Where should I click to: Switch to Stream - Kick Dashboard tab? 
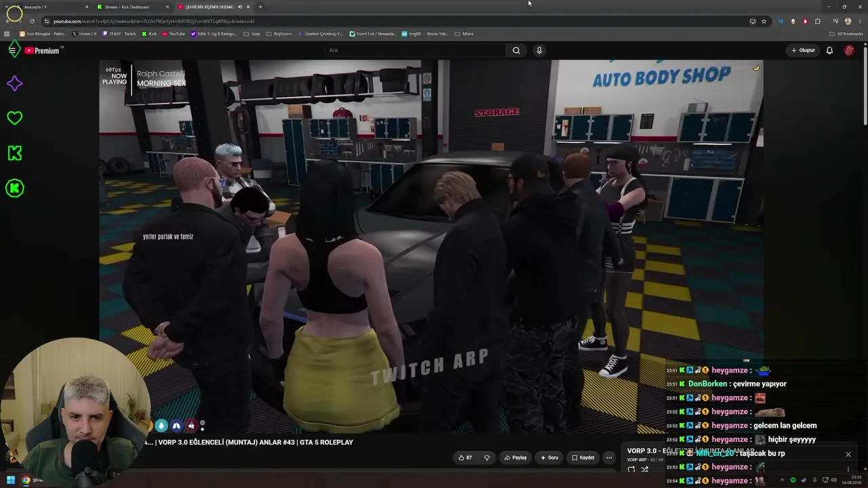click(x=133, y=7)
